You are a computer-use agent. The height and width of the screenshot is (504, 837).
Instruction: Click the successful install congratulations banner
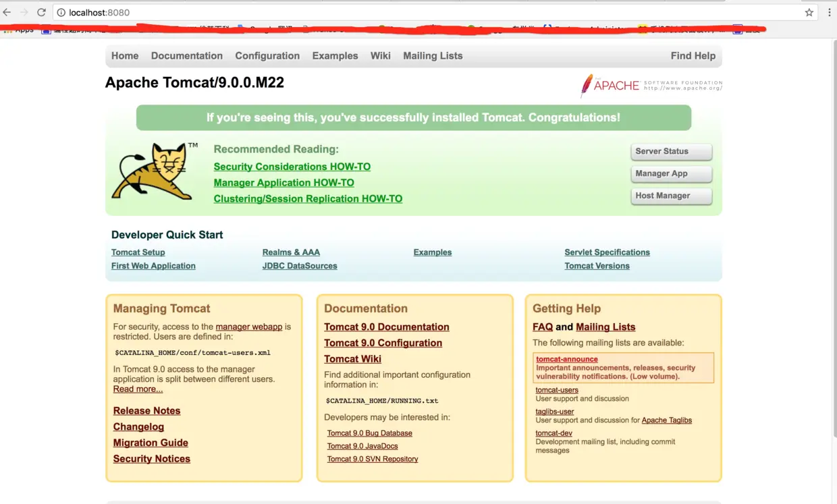414,117
